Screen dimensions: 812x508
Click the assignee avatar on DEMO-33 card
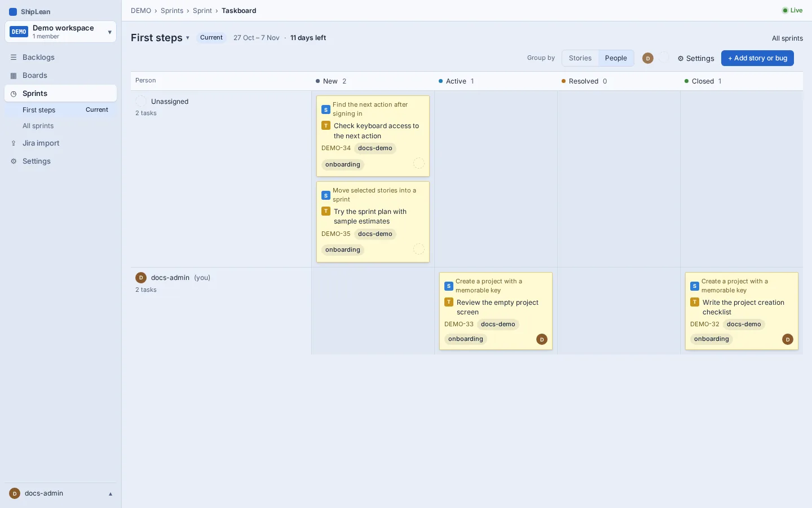click(542, 339)
